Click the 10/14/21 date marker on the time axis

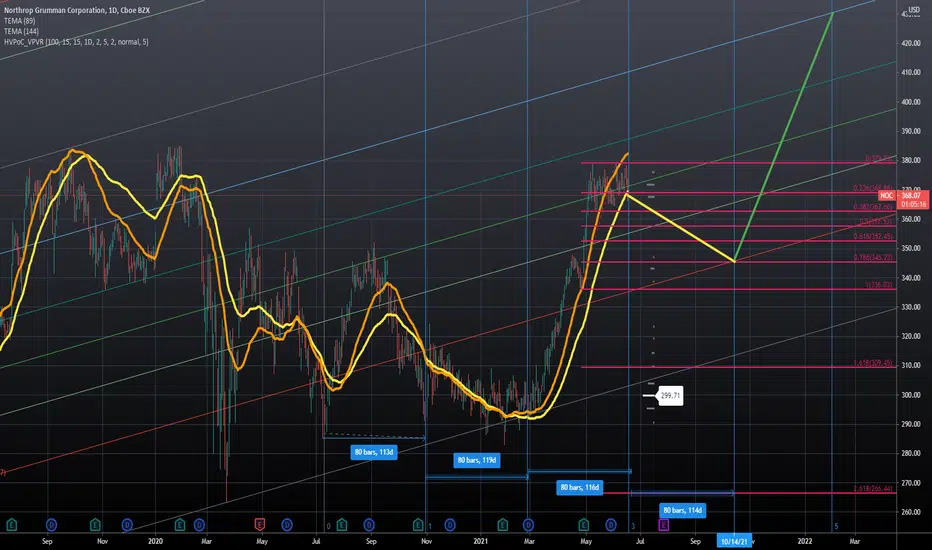coord(734,542)
